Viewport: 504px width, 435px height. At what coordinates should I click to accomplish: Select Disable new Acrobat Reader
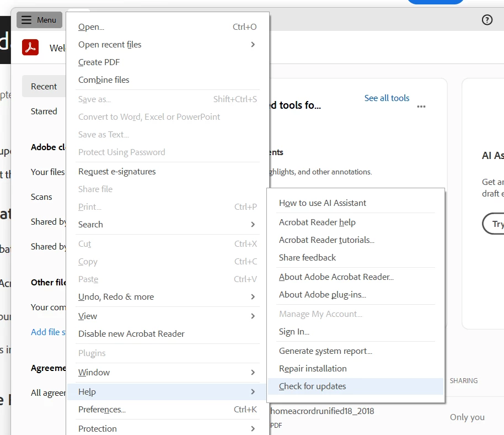pos(168,334)
